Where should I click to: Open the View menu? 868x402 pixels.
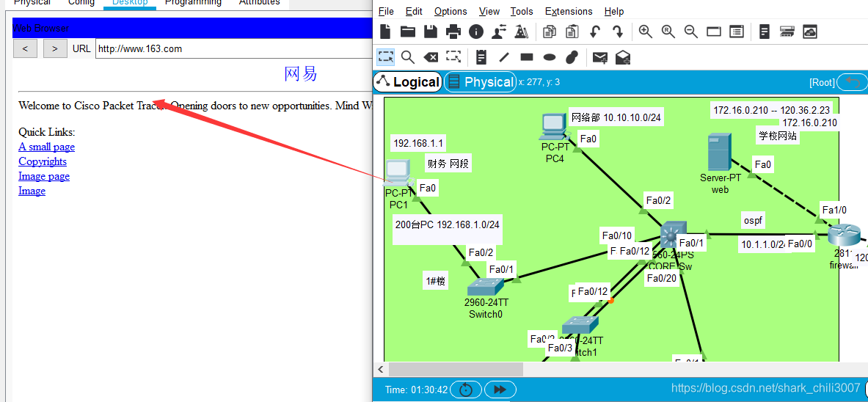coord(489,11)
